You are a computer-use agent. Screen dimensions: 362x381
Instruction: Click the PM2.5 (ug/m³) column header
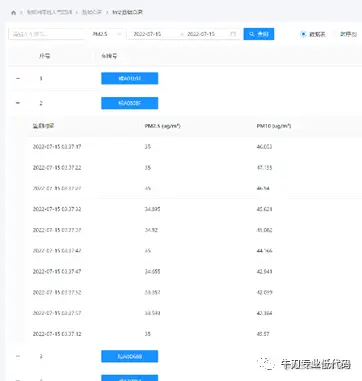[x=162, y=126]
